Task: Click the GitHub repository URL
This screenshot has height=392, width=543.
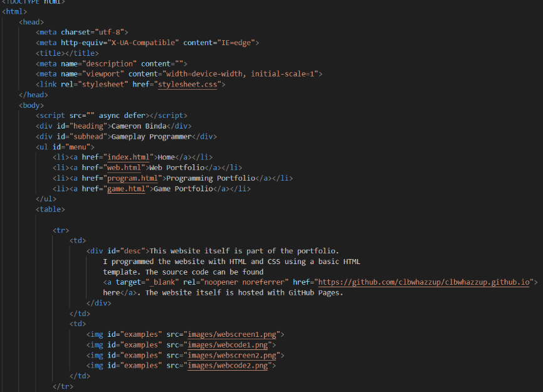Action: [x=425, y=282]
